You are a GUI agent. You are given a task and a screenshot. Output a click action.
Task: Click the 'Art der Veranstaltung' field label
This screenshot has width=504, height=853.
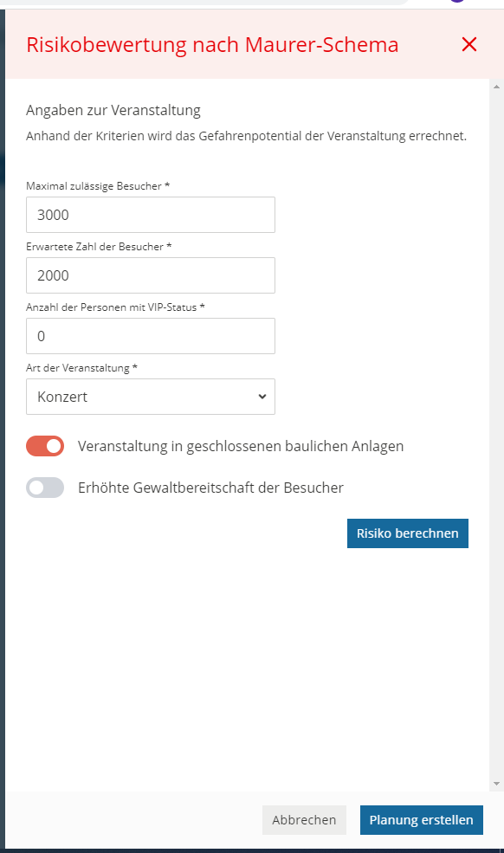(81, 368)
